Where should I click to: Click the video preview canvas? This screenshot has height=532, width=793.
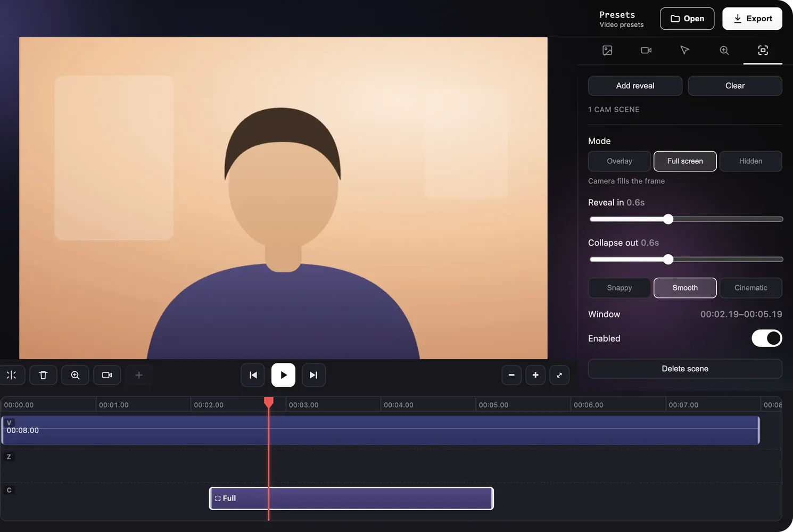[283, 198]
